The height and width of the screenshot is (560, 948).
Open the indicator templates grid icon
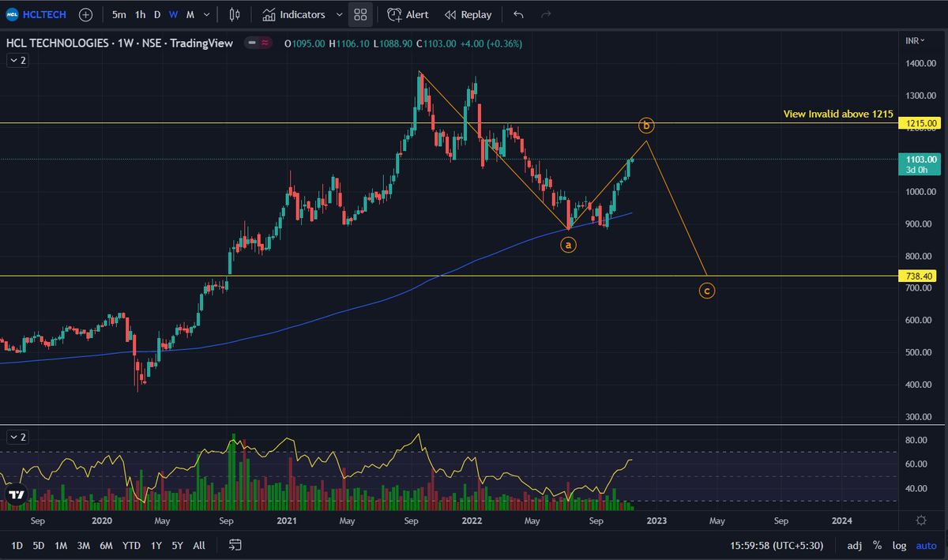(x=360, y=14)
